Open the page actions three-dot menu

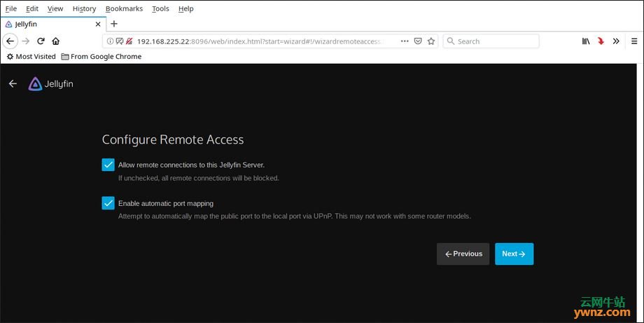point(405,41)
